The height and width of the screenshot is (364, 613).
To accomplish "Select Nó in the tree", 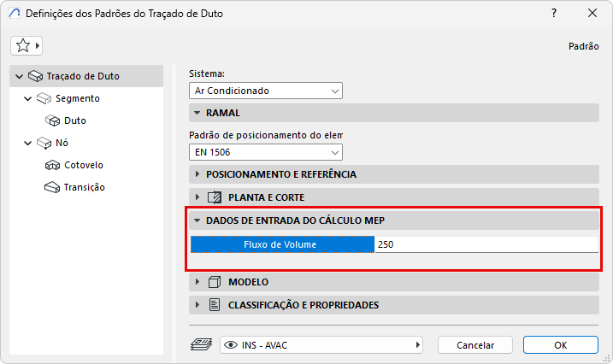I will 62,143.
